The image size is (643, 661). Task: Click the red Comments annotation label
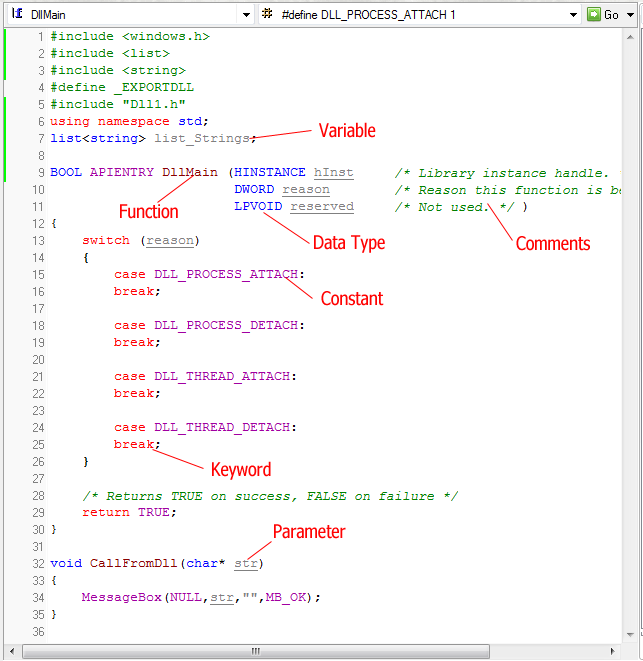click(553, 243)
